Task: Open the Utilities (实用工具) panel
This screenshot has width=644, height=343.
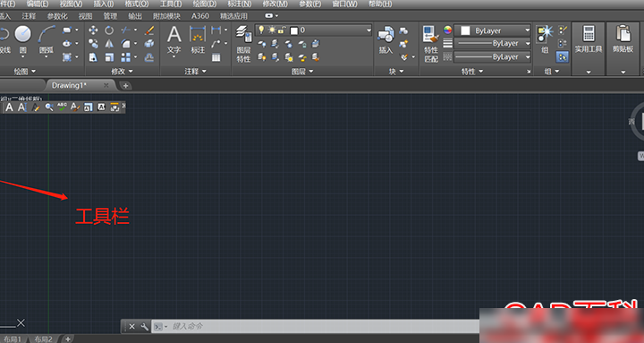Action: pos(589,48)
